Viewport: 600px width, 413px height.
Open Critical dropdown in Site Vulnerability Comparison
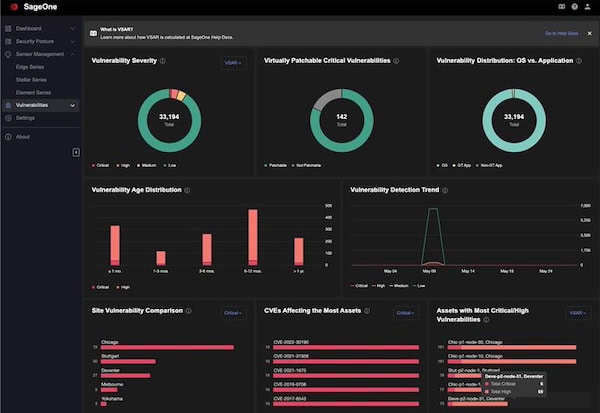233,313
